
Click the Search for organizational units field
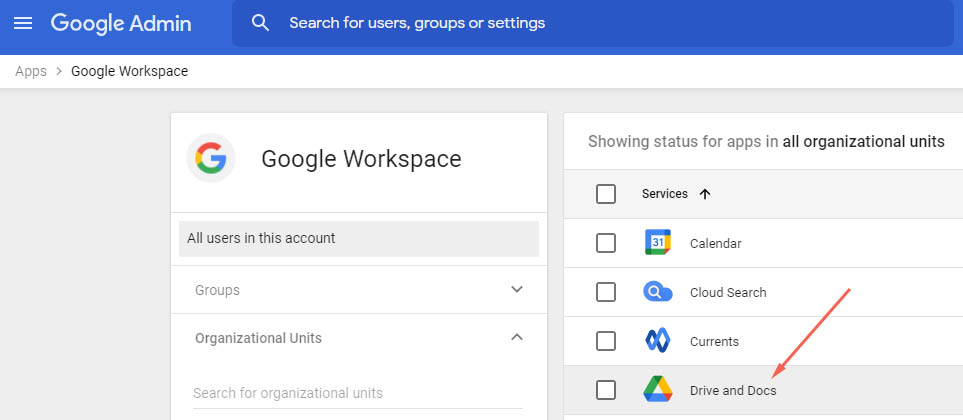(x=358, y=393)
